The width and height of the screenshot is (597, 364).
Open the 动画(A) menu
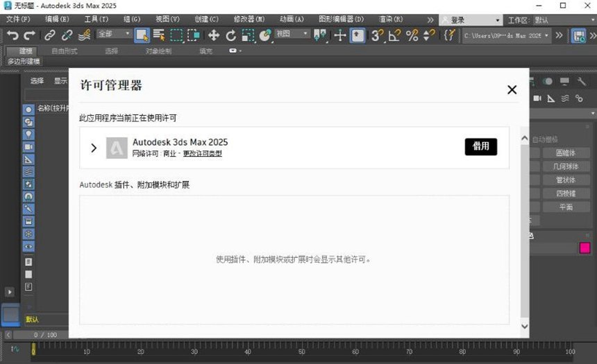292,19
